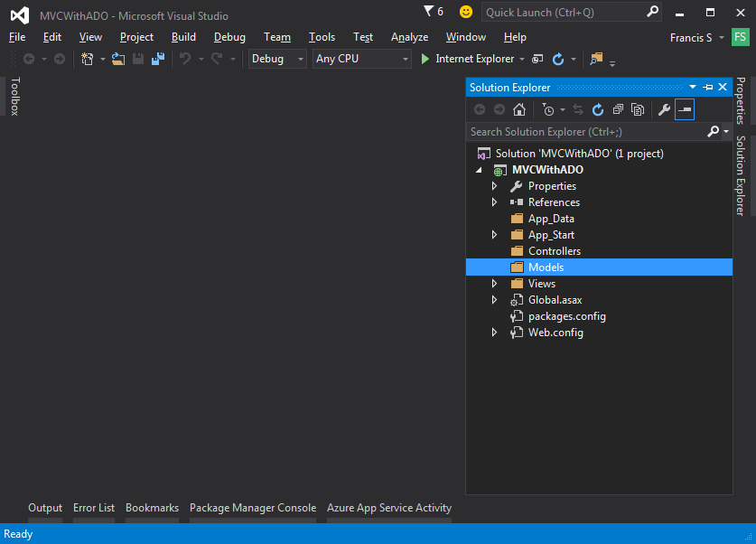
Task: Click the Undo arrow icon
Action: [185, 59]
